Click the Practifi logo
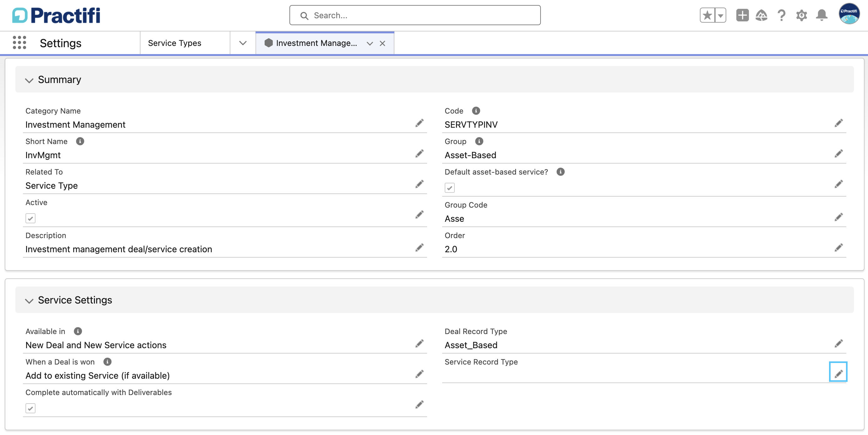This screenshot has width=868, height=435. coord(56,15)
